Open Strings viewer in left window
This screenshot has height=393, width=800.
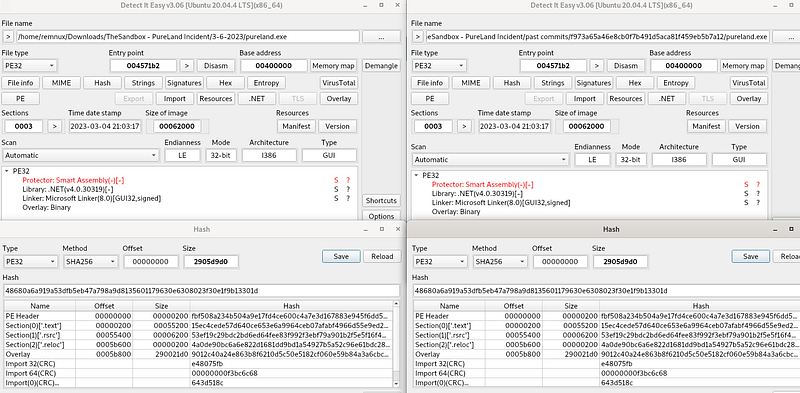[143, 83]
